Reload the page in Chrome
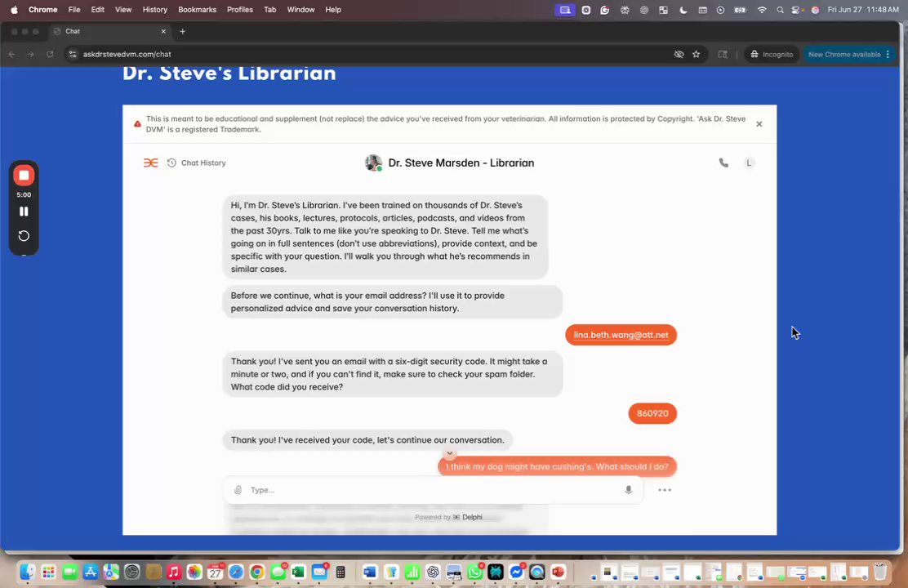This screenshot has height=588, width=908. tap(50, 55)
